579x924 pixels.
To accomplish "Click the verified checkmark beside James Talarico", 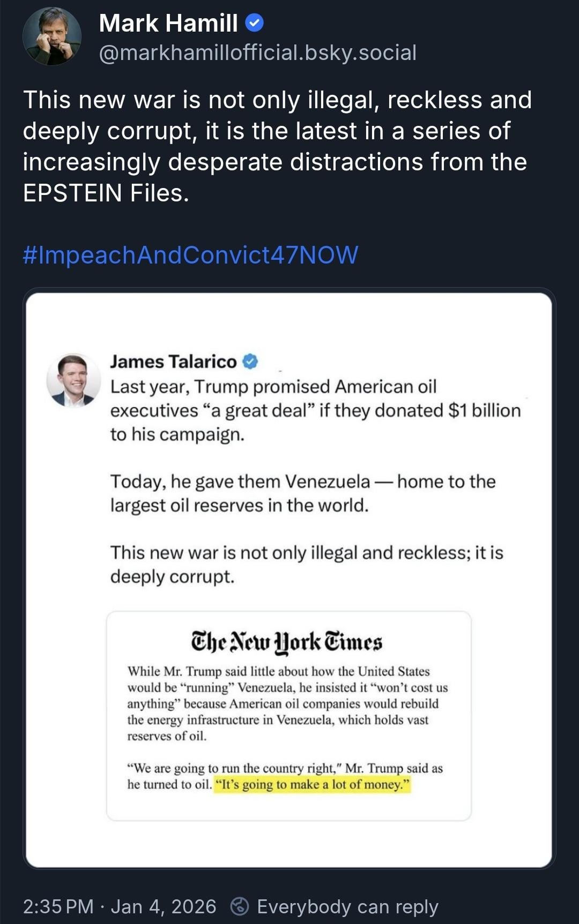I will (250, 362).
